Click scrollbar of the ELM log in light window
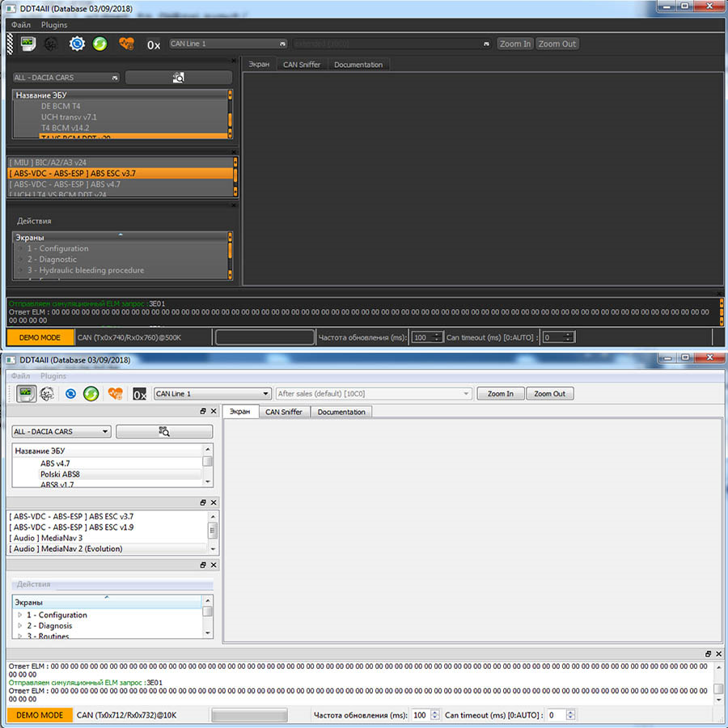Screen dimensions: 728x728 coord(718,683)
